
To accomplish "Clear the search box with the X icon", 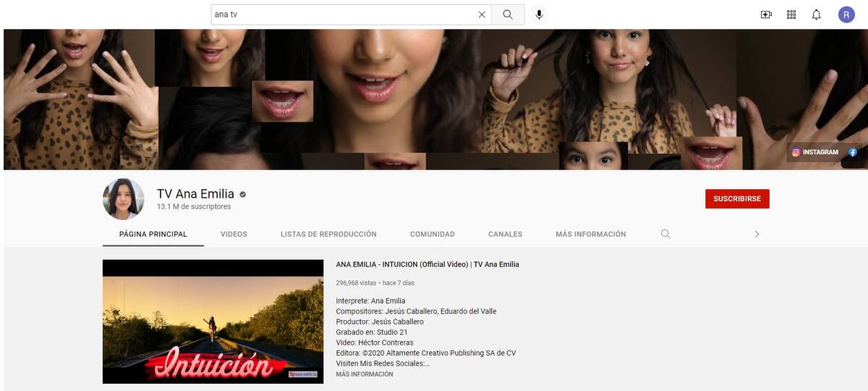I will coord(482,14).
